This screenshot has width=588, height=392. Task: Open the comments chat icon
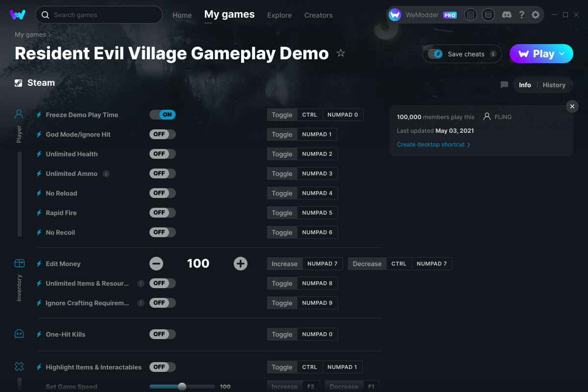coord(504,85)
